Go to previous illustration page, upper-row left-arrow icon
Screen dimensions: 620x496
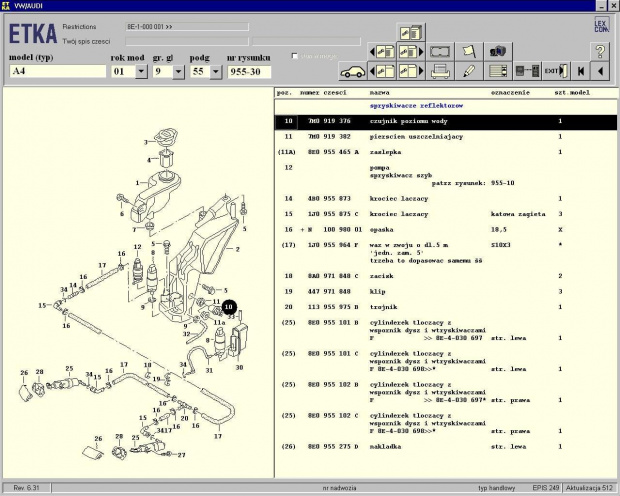pos(382,51)
